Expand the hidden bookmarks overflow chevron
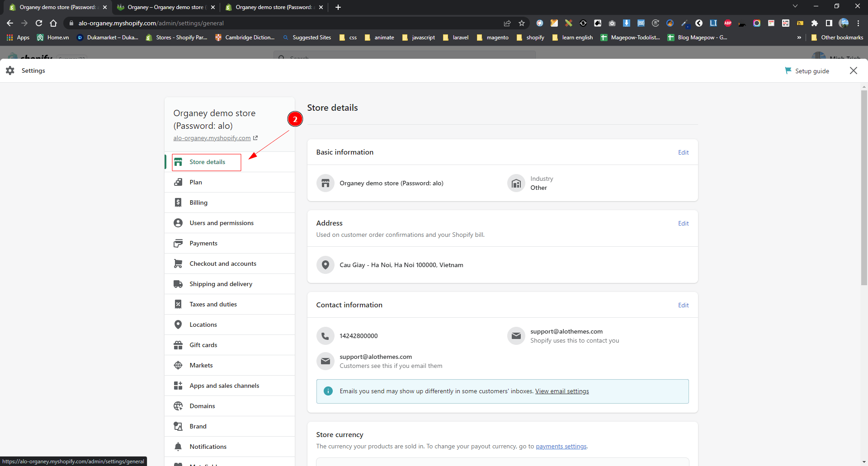This screenshot has width=868, height=466. (799, 38)
